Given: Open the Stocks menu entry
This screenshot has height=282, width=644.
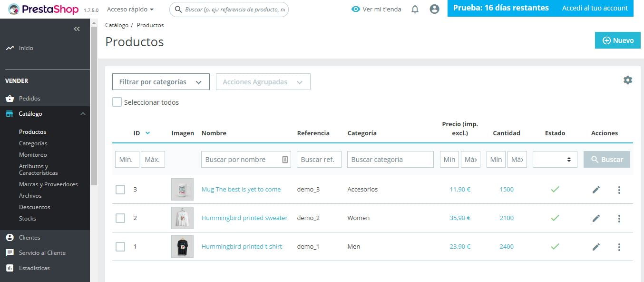Looking at the screenshot, I should [x=27, y=218].
